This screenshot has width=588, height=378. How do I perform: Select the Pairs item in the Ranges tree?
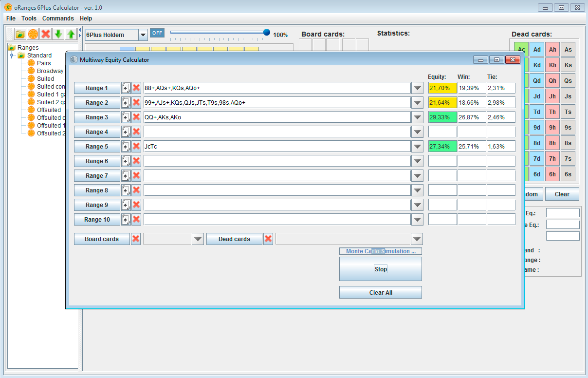[43, 63]
